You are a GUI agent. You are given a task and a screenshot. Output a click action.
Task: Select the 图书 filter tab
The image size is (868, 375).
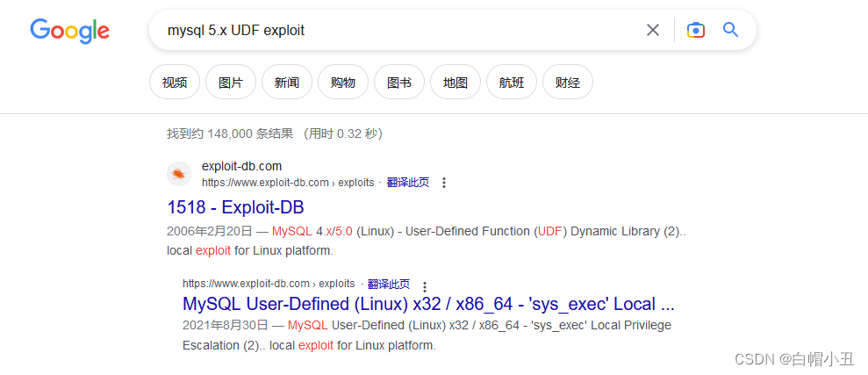(399, 82)
